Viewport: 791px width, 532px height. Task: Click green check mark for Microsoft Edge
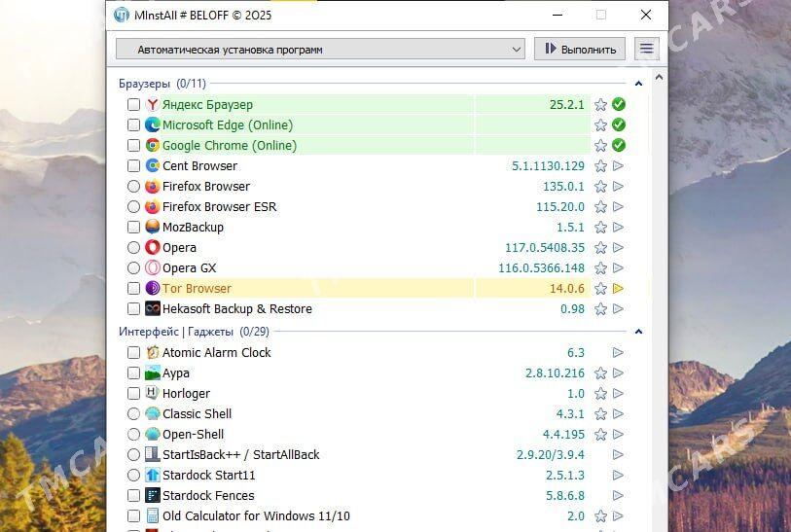[x=619, y=124]
